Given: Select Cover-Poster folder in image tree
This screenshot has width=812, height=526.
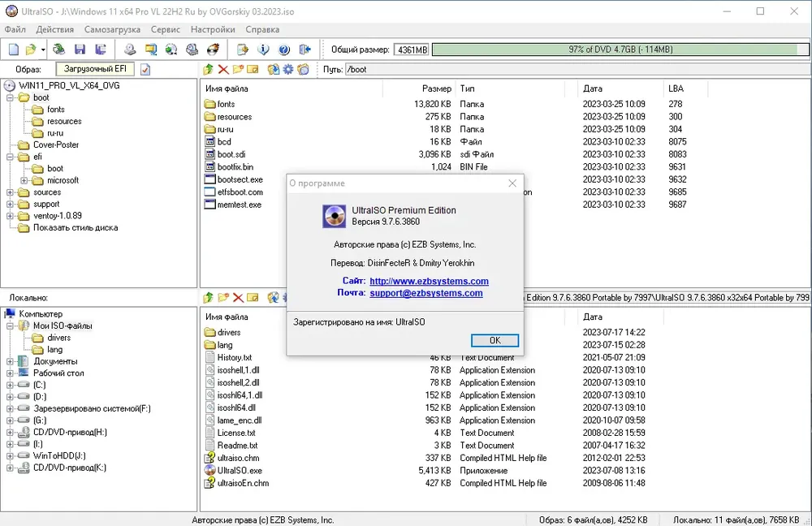Looking at the screenshot, I should [x=56, y=145].
